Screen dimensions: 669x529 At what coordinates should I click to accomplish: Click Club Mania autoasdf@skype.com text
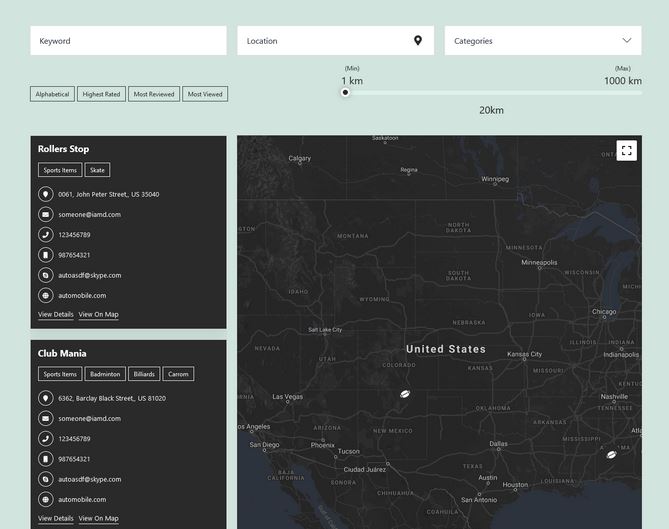[90, 480]
